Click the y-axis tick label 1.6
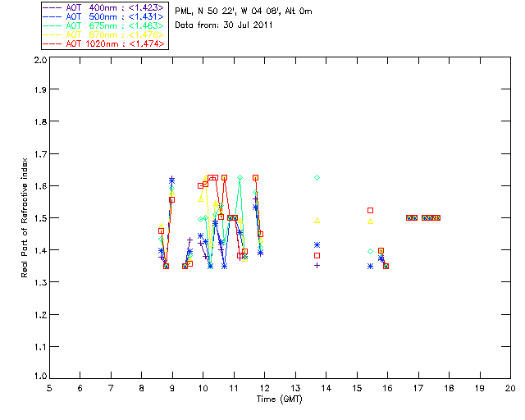The height and width of the screenshot is (420, 525). pyautogui.click(x=40, y=186)
